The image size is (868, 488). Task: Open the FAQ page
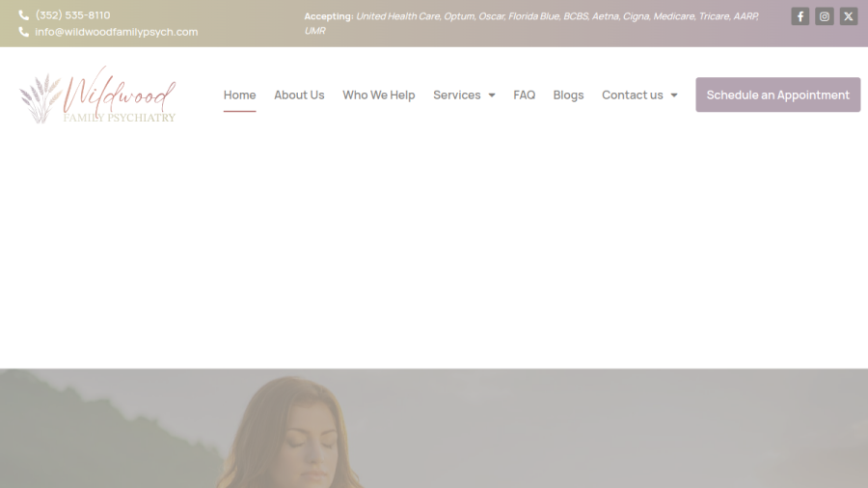pos(525,95)
